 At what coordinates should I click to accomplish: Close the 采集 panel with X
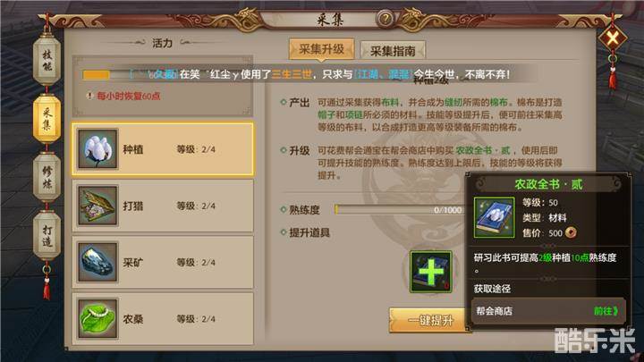(x=613, y=38)
